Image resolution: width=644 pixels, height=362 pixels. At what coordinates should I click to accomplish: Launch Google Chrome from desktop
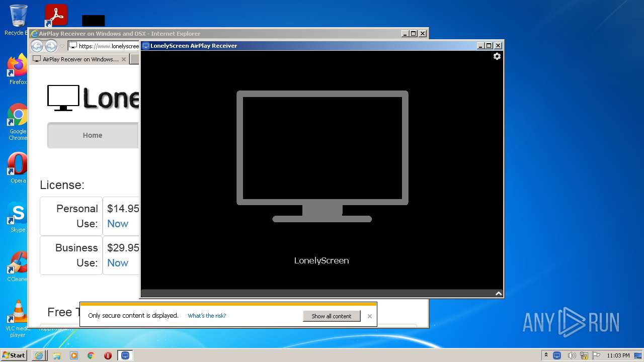click(x=18, y=122)
